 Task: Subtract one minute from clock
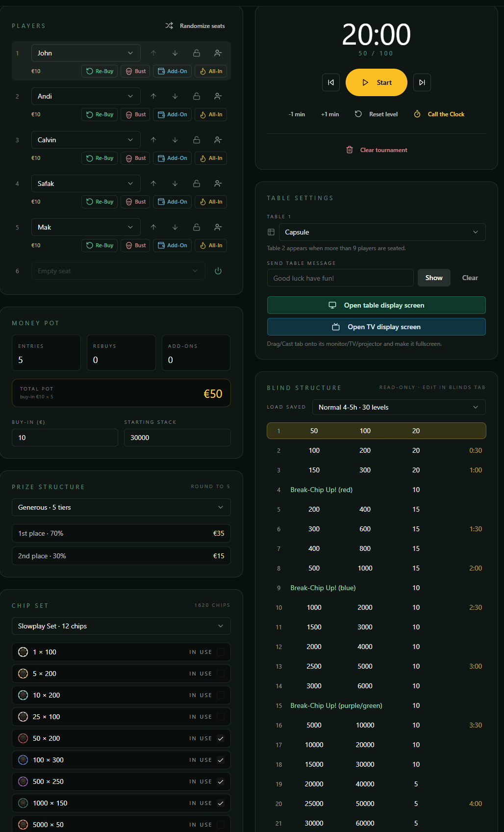coord(297,114)
